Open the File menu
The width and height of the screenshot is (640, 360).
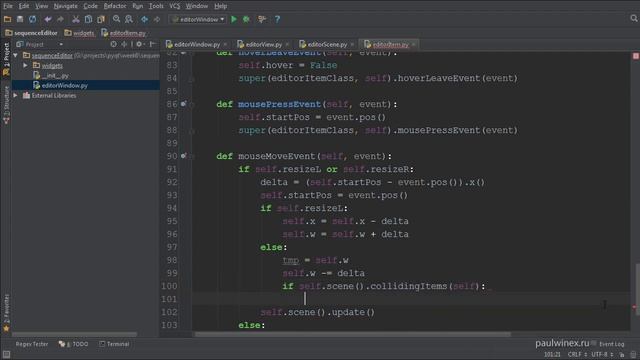(8, 6)
